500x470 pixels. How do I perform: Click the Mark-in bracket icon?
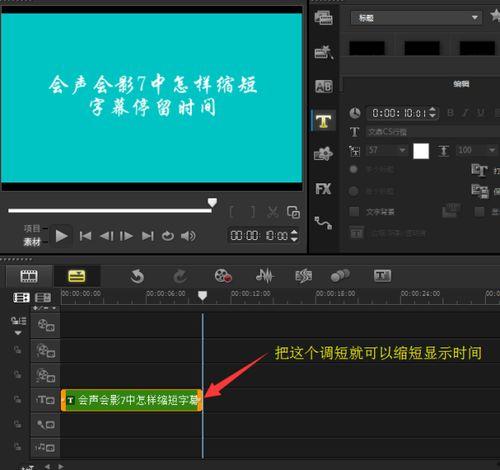click(232, 212)
